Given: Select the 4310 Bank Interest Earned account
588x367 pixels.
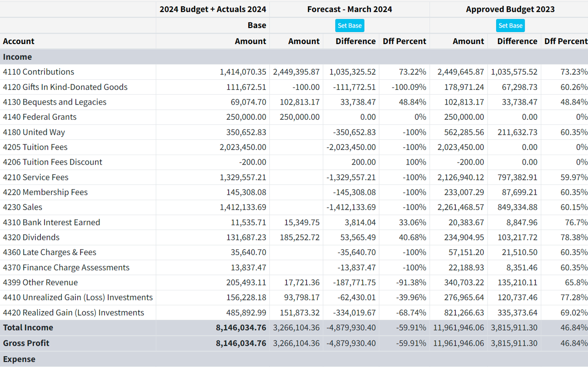Looking at the screenshot, I should (x=51, y=222).
